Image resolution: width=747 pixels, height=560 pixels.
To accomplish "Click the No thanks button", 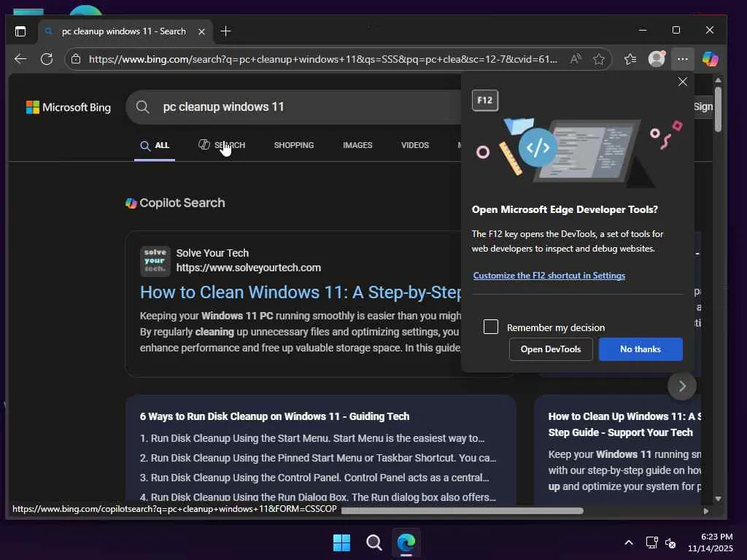I will tap(640, 349).
